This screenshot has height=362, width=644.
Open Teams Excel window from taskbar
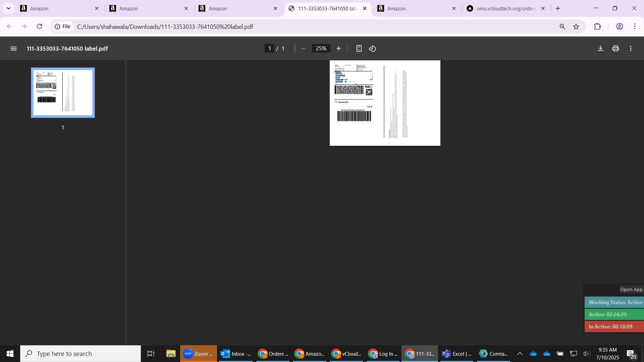point(457,354)
